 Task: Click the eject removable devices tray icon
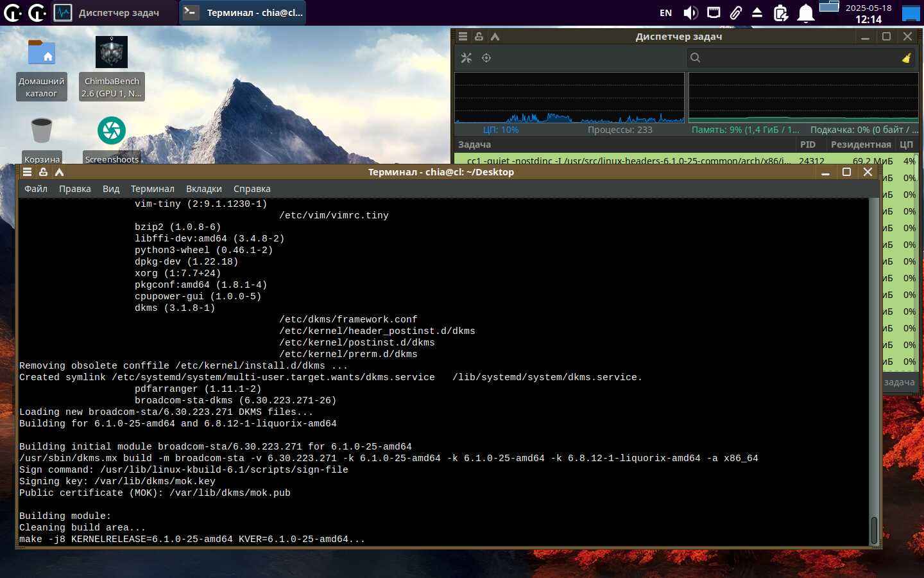pyautogui.click(x=757, y=13)
